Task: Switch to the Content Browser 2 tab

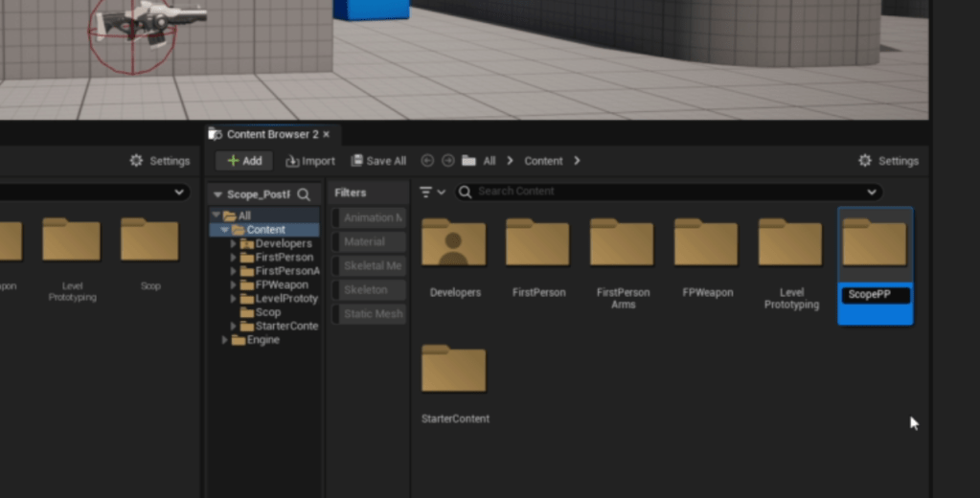Action: click(271, 134)
